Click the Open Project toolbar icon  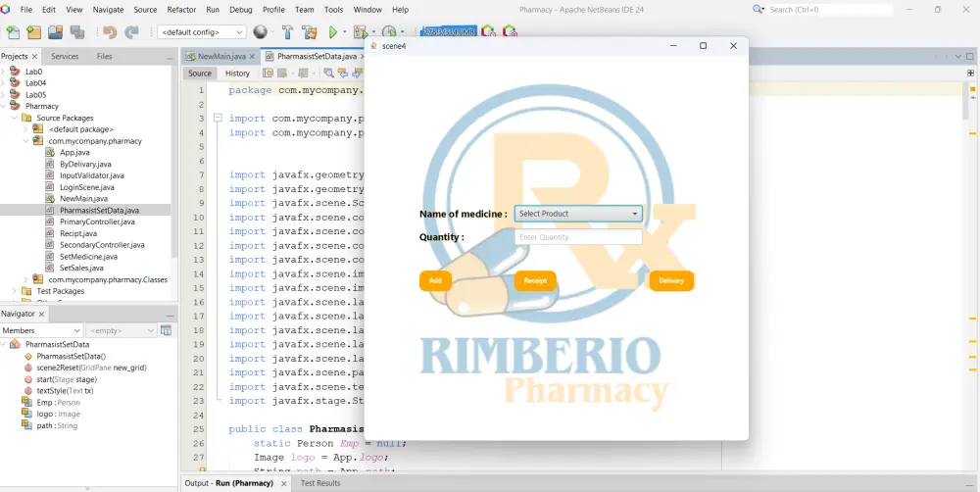click(x=55, y=32)
